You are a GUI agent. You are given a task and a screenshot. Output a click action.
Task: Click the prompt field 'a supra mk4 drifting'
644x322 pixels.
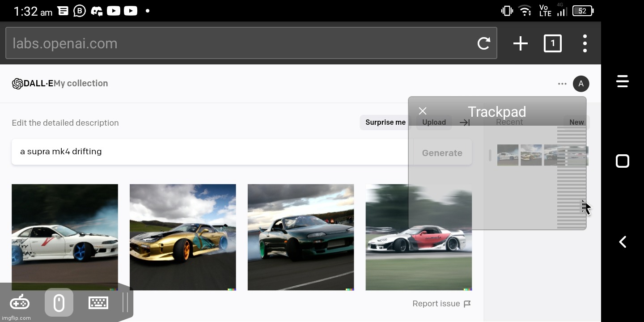tap(212, 152)
